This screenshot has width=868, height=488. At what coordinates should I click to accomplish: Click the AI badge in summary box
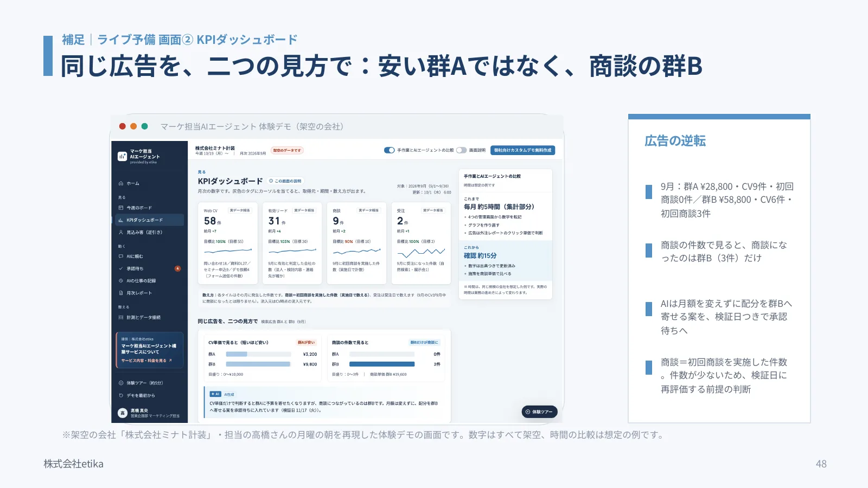coord(215,394)
